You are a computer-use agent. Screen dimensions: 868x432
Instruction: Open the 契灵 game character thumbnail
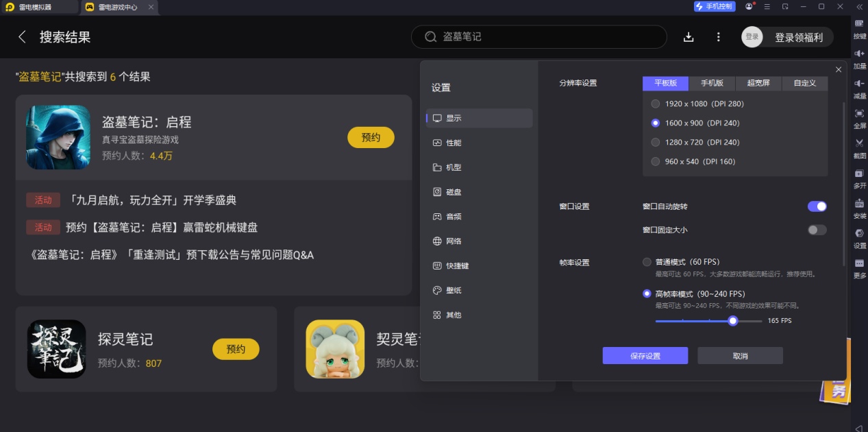click(x=335, y=349)
